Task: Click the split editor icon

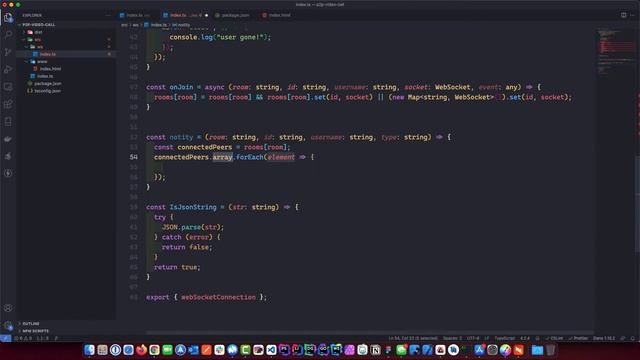Action: (623, 15)
